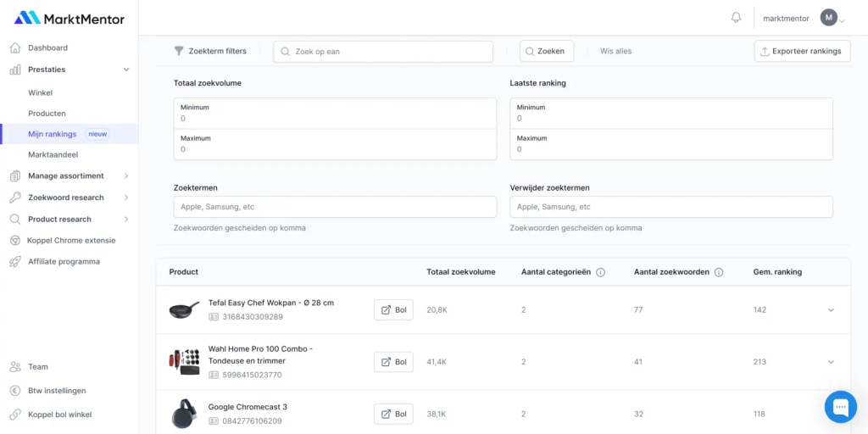Image resolution: width=868 pixels, height=434 pixels.
Task: Open the chat support bubble
Action: coord(840,407)
